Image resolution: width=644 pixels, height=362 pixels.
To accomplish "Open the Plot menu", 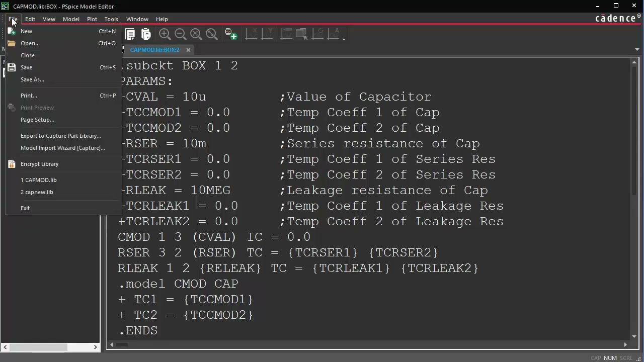I will click(x=92, y=19).
